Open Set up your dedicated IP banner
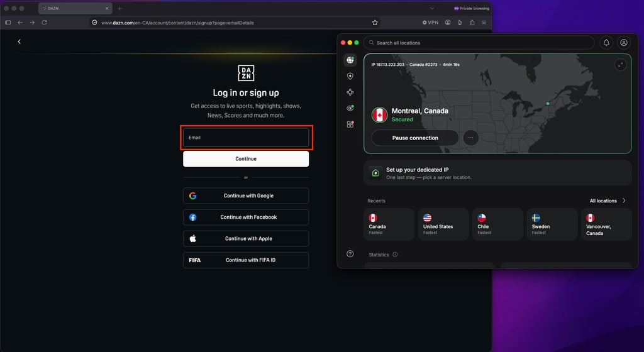 click(x=497, y=173)
